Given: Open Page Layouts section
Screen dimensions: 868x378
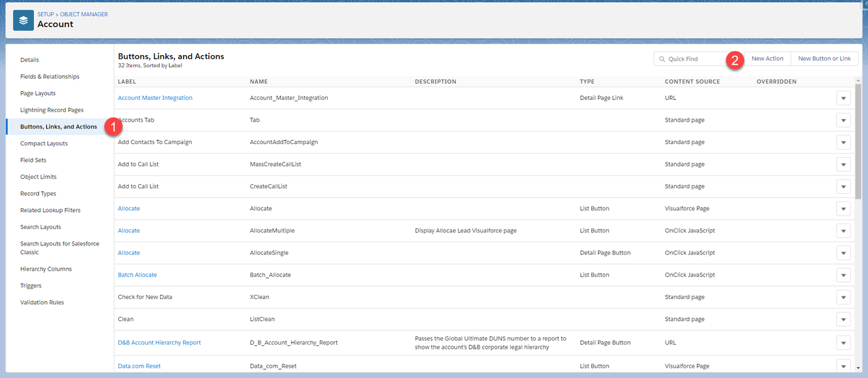Looking at the screenshot, I should (38, 93).
